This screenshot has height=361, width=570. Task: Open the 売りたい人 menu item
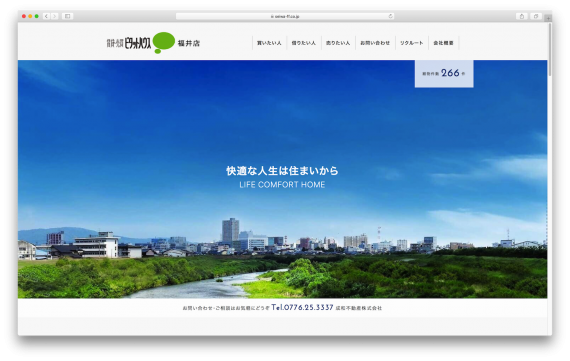(338, 43)
